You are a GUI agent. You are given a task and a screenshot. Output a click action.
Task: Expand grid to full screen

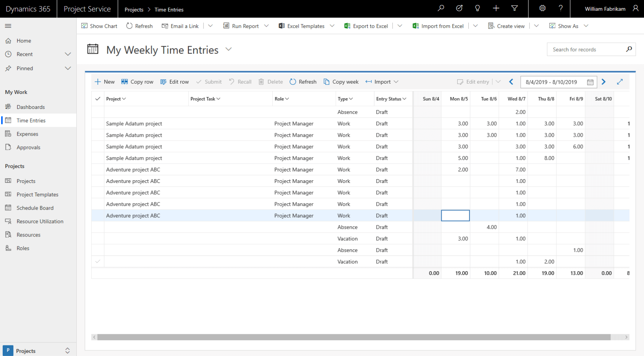(x=620, y=82)
